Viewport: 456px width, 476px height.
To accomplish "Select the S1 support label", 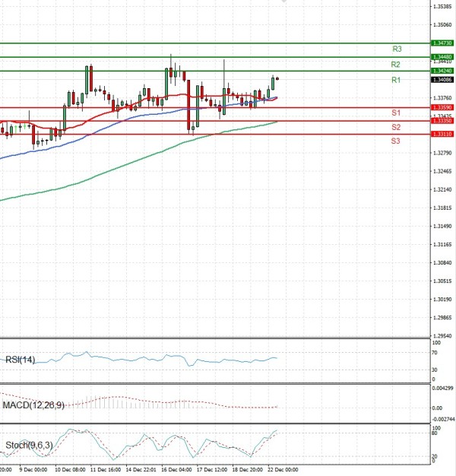I will [x=396, y=113].
